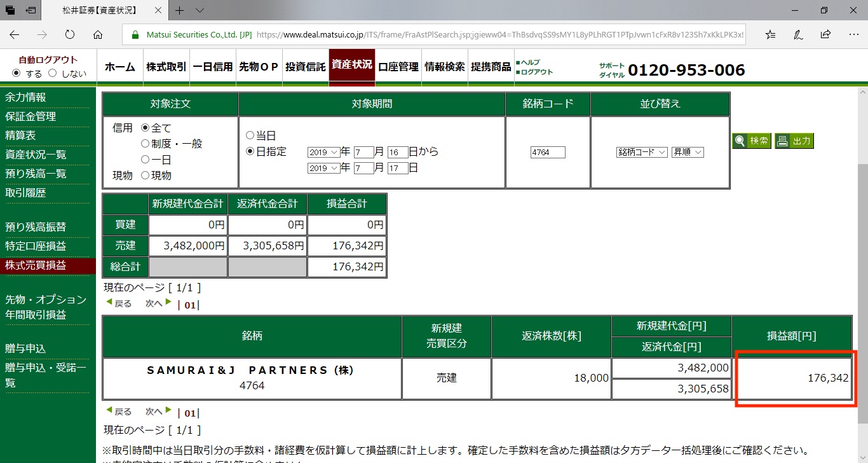
Task: Click the ログアウト link
Action: [537, 72]
